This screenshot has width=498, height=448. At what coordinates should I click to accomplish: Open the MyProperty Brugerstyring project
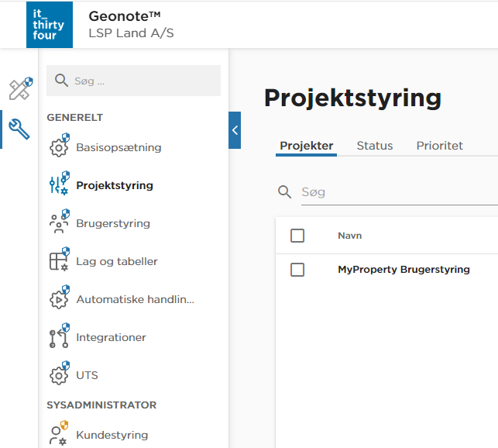404,270
